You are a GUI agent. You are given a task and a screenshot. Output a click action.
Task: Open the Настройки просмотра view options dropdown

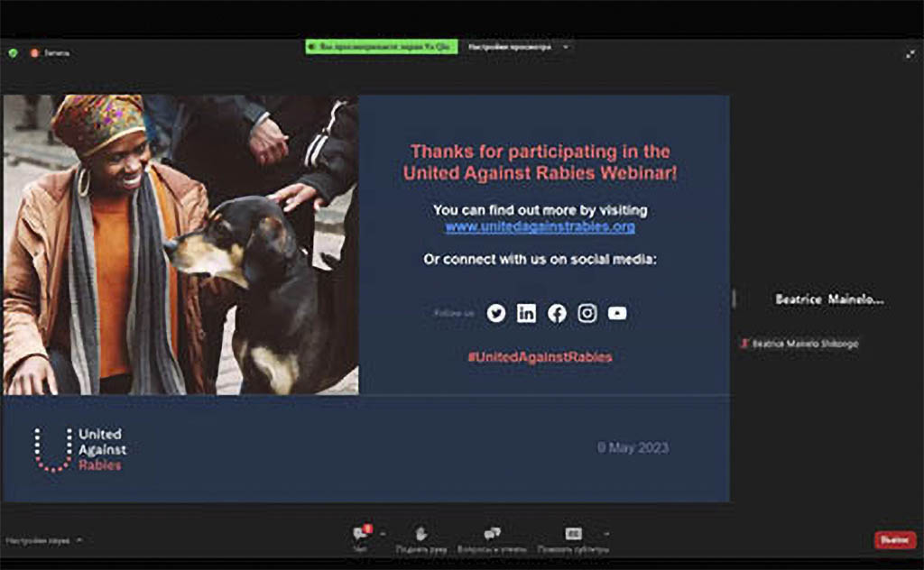[518, 47]
